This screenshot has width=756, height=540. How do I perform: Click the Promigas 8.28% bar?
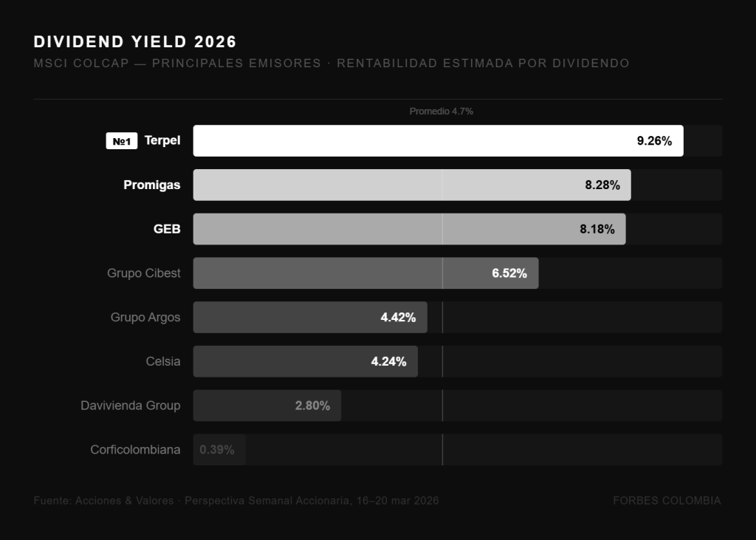pos(411,185)
